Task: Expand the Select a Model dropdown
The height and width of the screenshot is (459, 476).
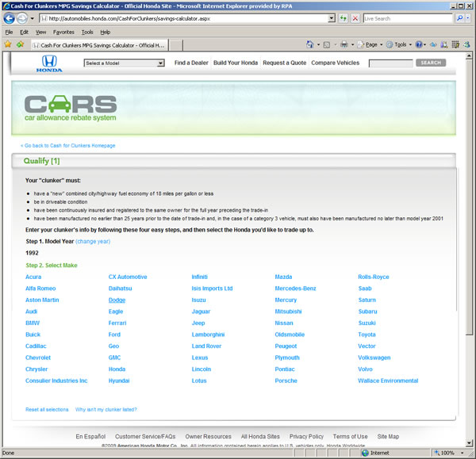Action: [x=124, y=63]
